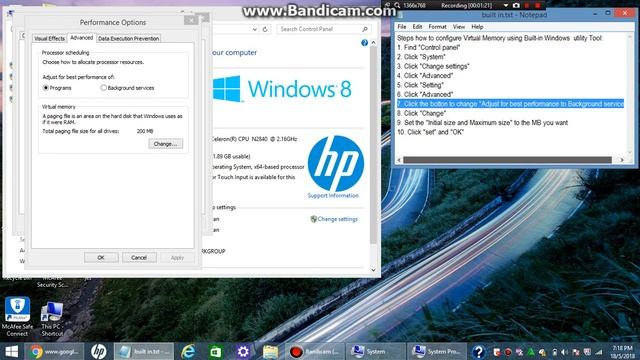
Task: Switch to built in.txt Notepad taskbar button
Action: click(144, 351)
